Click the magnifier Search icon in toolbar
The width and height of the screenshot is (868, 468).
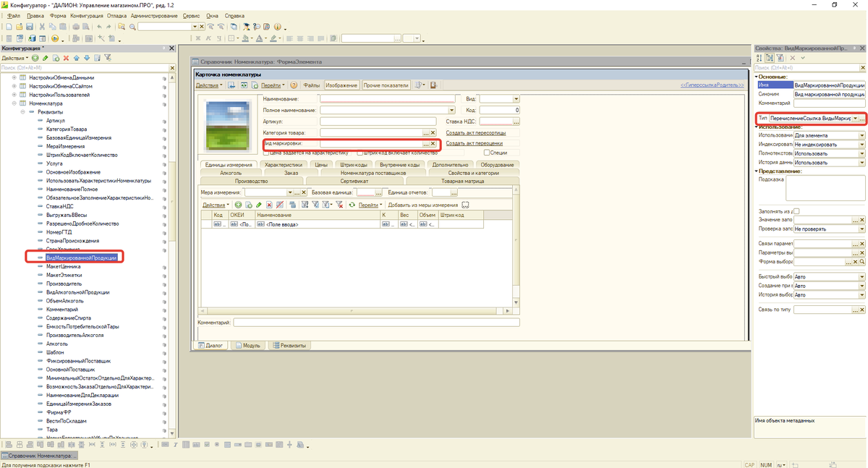click(131, 26)
